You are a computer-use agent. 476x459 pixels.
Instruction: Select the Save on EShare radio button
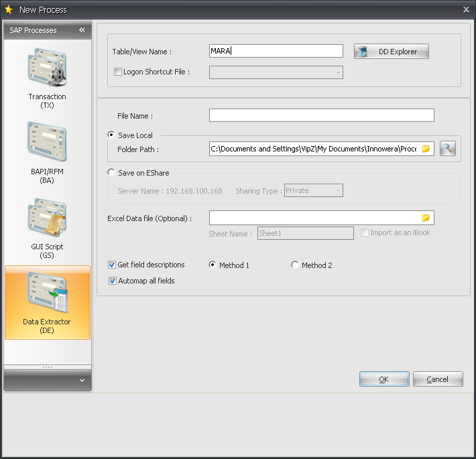(x=111, y=172)
